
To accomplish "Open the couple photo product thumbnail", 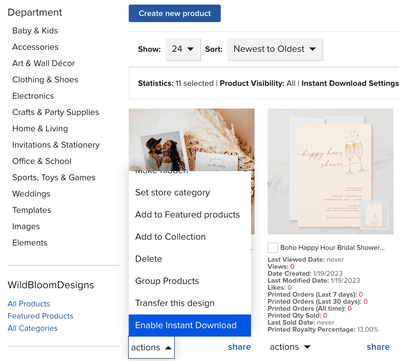I will click(x=192, y=140).
